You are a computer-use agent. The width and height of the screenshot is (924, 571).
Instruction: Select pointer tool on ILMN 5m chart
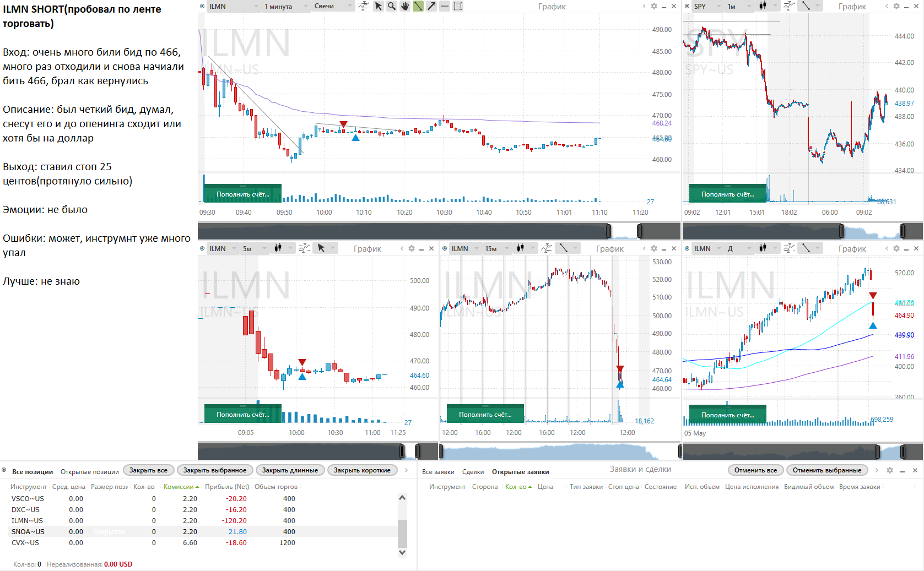(321, 248)
